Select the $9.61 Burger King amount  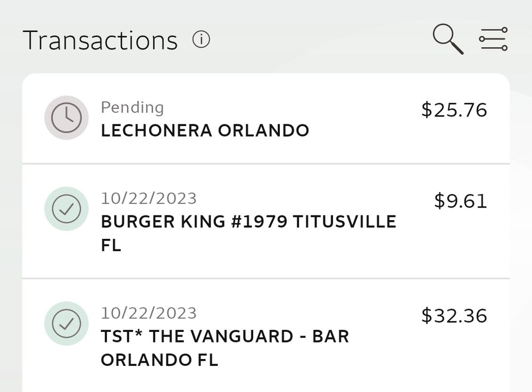[x=460, y=201]
